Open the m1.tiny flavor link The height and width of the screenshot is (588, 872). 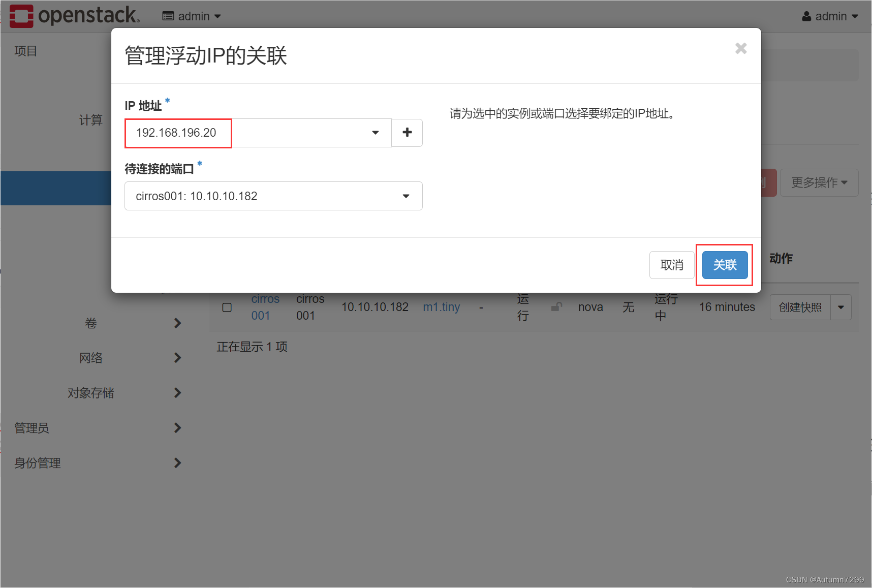click(441, 307)
